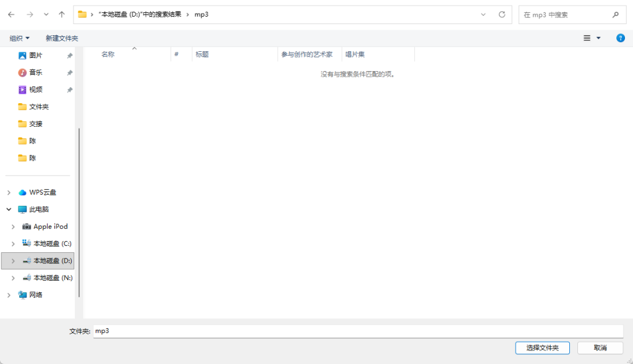The height and width of the screenshot is (364, 633).
Task: Open the view options dropdown arrow
Action: click(598, 38)
